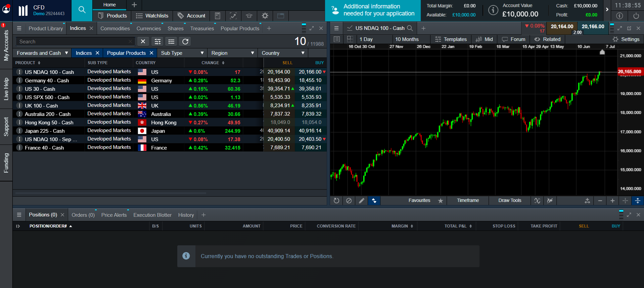The image size is (644, 288).
Task: Zoom out the chart with minus
Action: (x=600, y=201)
